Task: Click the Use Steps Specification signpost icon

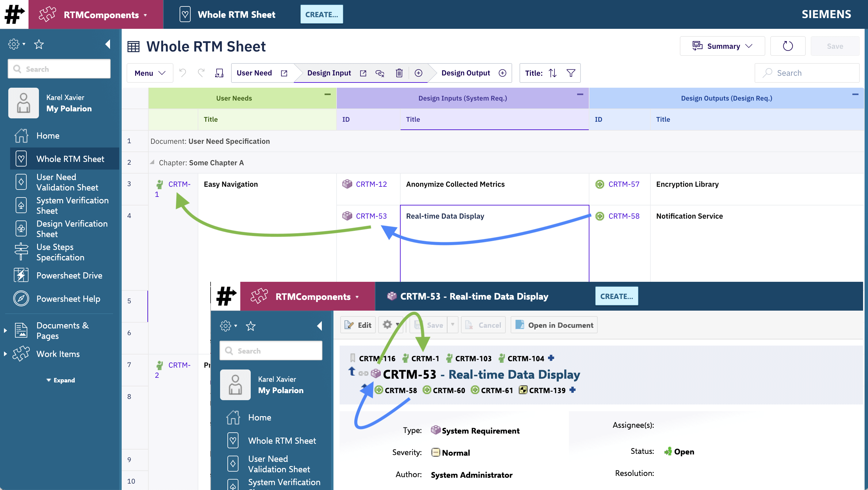Action: (21, 252)
